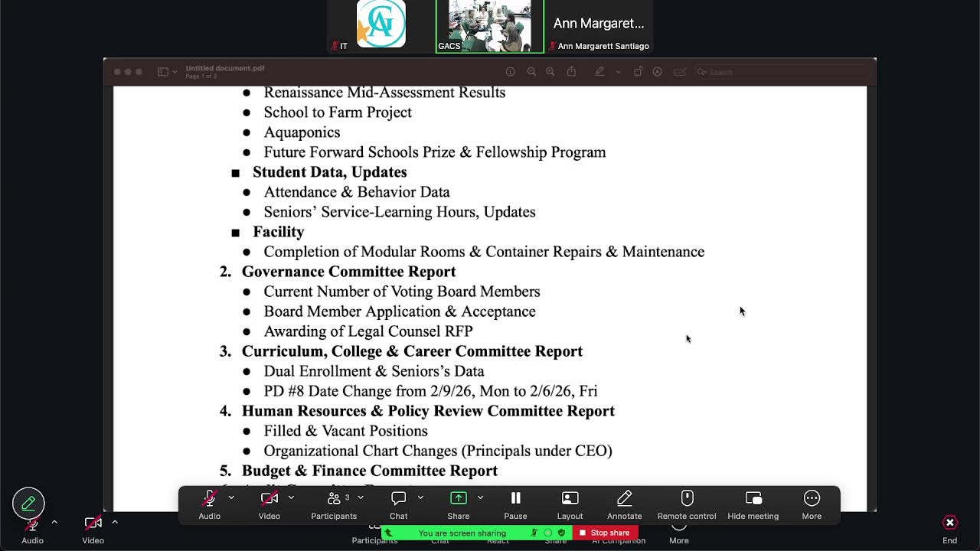Open the PDF inspector info icon
980x551 pixels.
point(510,72)
